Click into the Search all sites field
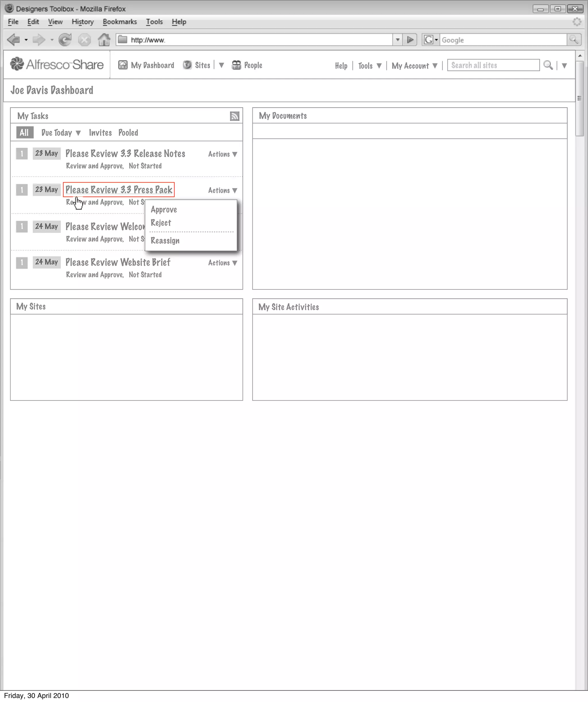This screenshot has width=588, height=702. 493,65
